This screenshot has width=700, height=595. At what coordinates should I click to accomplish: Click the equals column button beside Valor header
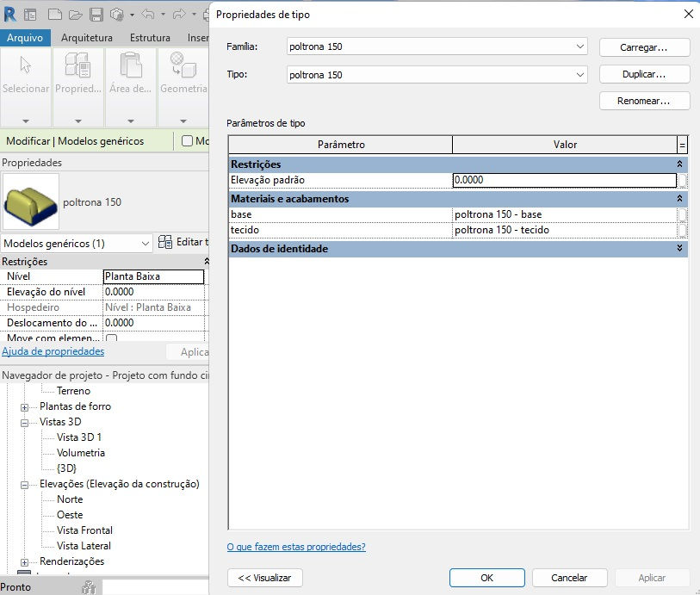(682, 145)
